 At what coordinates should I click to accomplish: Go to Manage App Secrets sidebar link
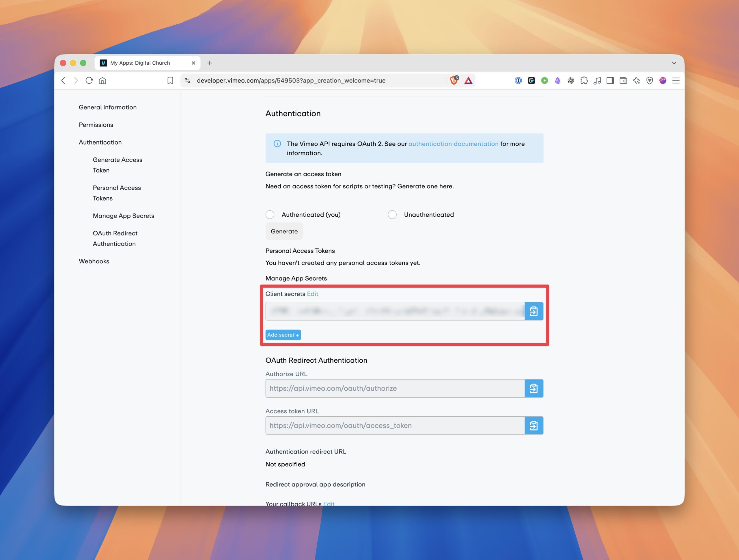click(x=124, y=216)
